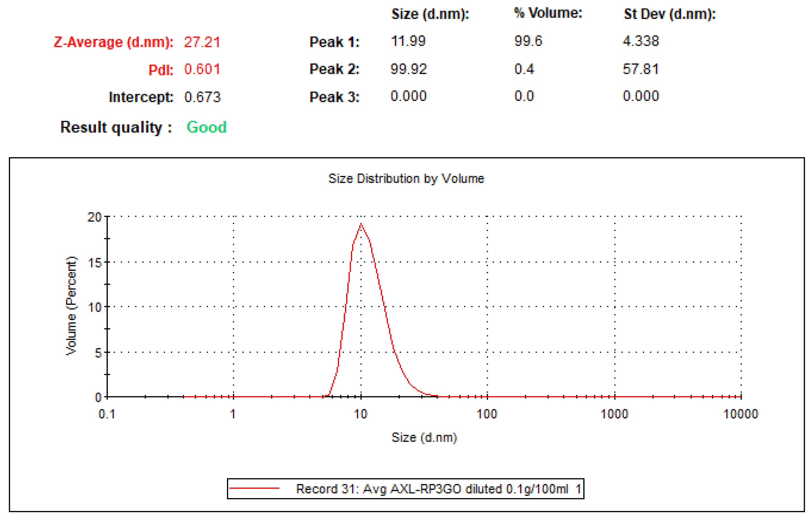Click the Volume (Percent) y-axis label
Image resolution: width=812 pixels, height=517 pixels.
click(x=71, y=306)
